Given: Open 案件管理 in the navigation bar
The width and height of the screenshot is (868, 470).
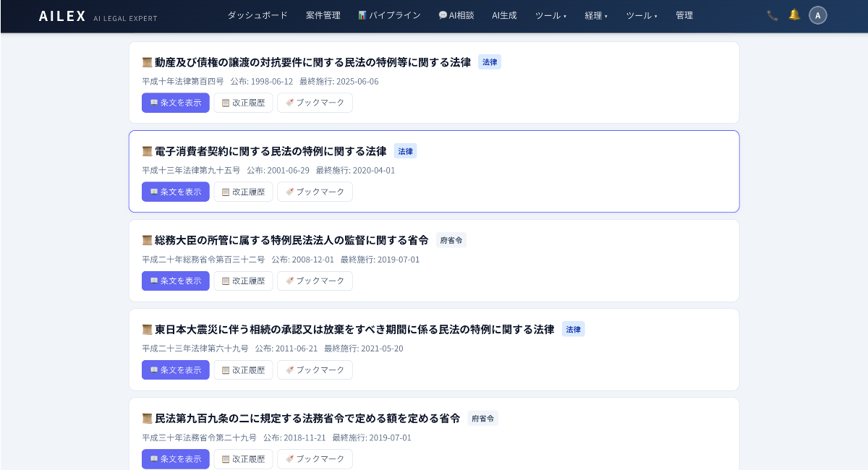Looking at the screenshot, I should tap(323, 15).
